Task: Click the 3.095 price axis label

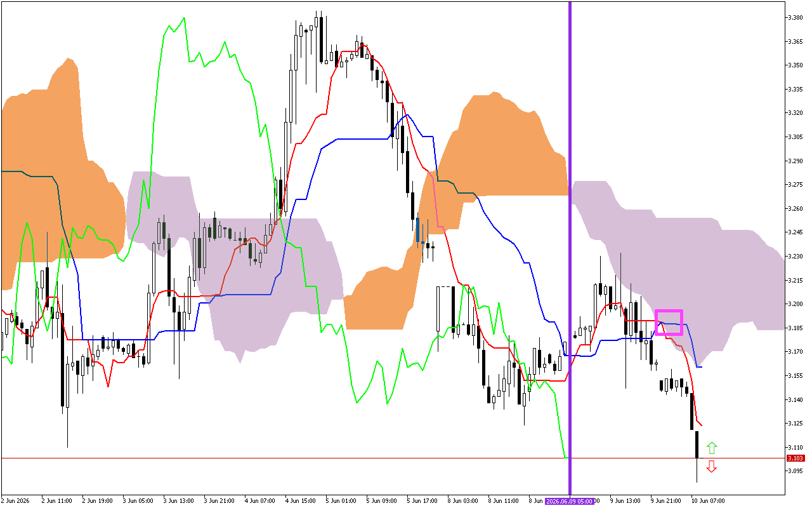Action: click(x=795, y=471)
